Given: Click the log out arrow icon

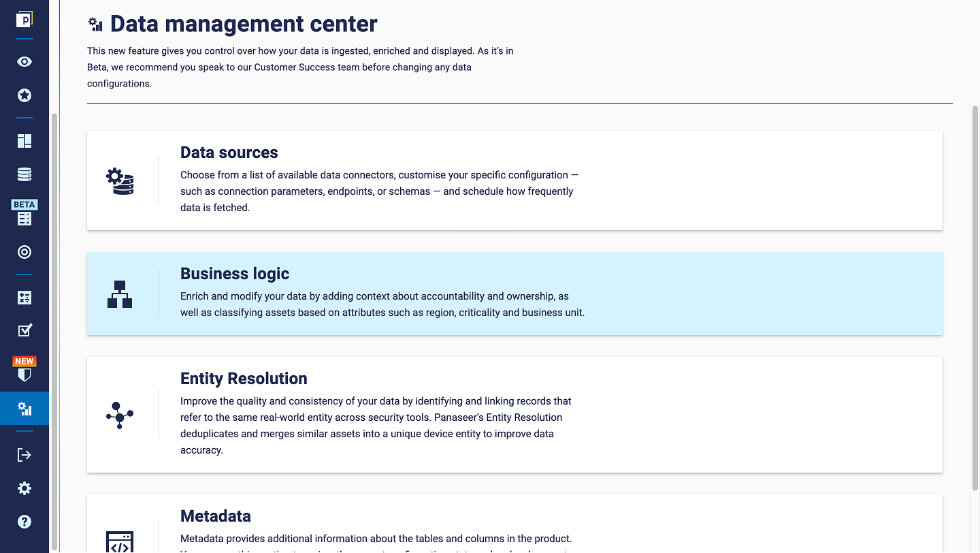Looking at the screenshot, I should 24,455.
